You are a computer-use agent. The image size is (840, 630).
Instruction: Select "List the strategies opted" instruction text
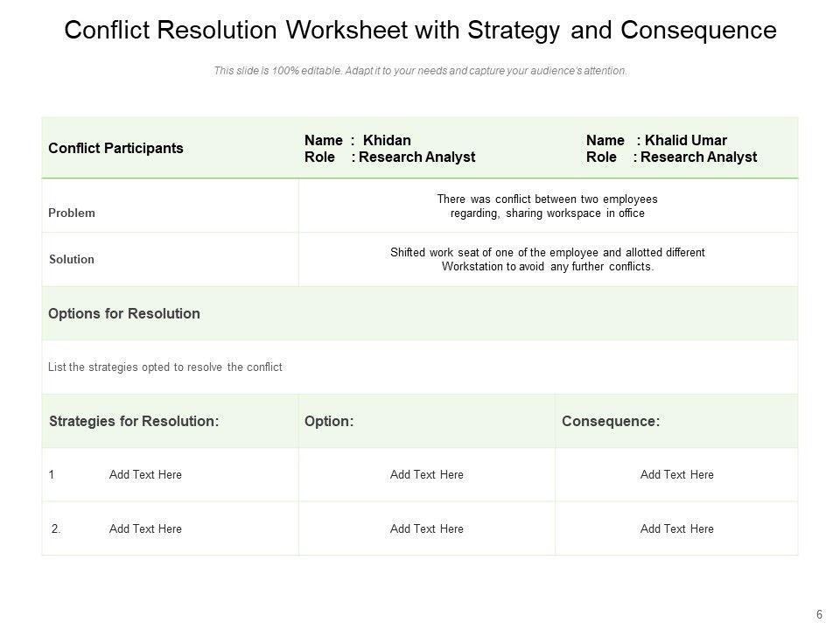point(165,367)
